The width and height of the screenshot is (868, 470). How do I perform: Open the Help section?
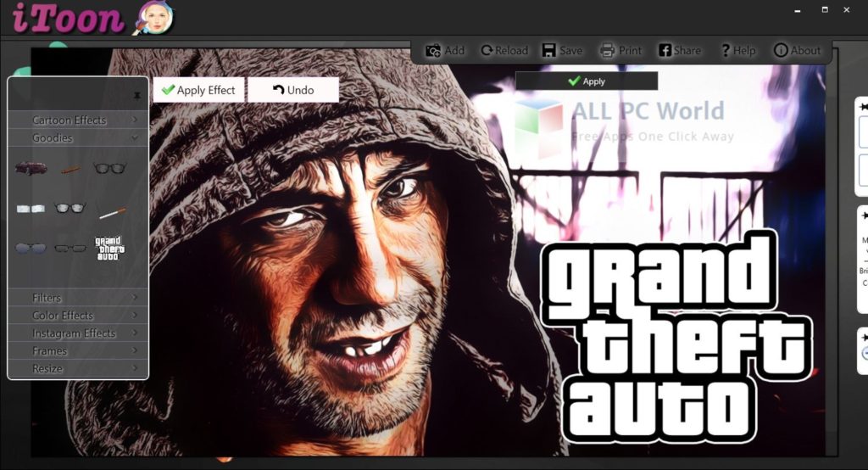click(x=738, y=50)
